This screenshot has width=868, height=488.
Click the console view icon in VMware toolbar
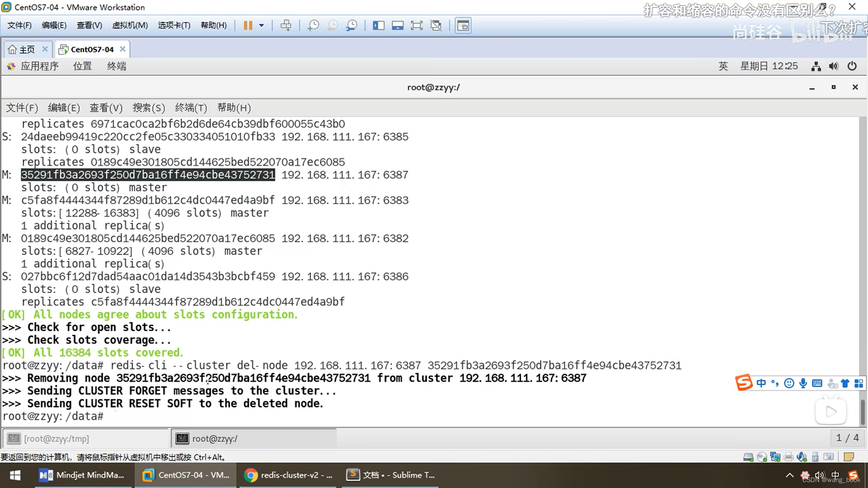pyautogui.click(x=463, y=26)
